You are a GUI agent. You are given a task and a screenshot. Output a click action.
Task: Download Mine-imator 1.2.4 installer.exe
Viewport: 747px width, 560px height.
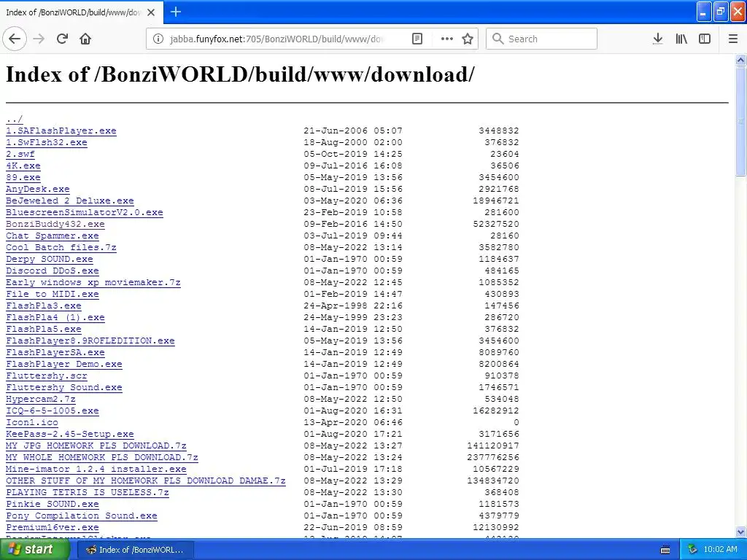[x=96, y=469]
